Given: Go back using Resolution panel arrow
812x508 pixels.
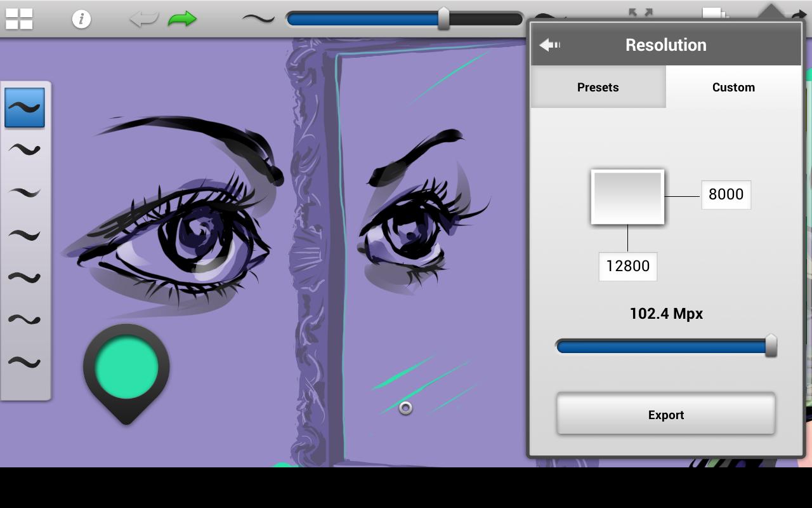Looking at the screenshot, I should click(x=549, y=44).
